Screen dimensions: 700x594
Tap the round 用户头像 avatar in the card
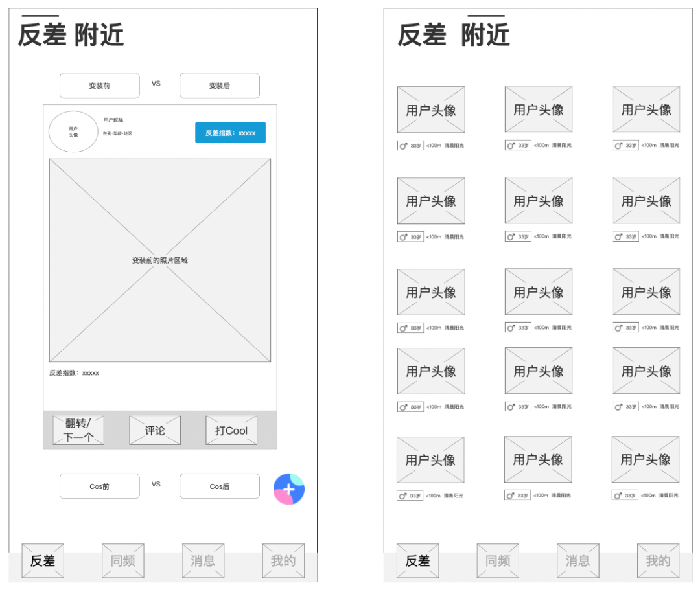pyautogui.click(x=73, y=131)
